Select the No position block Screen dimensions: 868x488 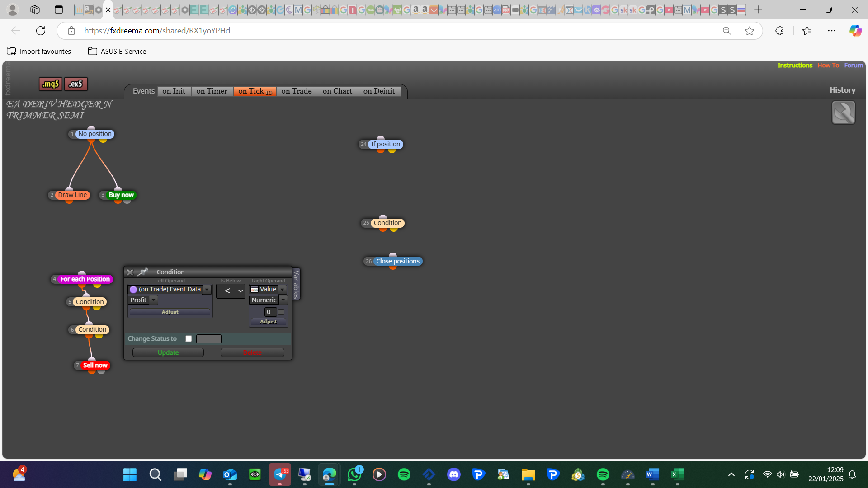click(x=95, y=134)
